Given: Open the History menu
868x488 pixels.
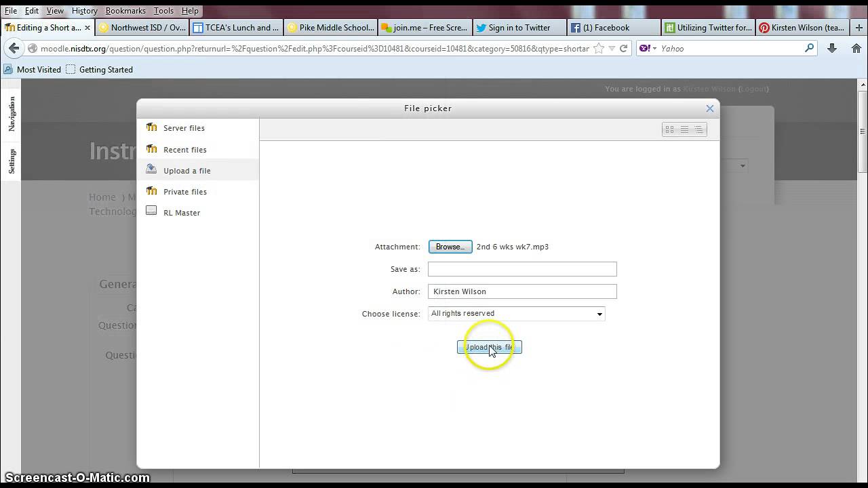Looking at the screenshot, I should (85, 11).
